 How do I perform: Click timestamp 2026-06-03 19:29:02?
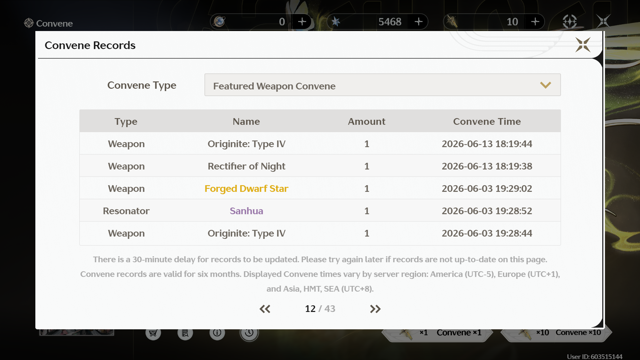click(x=487, y=189)
